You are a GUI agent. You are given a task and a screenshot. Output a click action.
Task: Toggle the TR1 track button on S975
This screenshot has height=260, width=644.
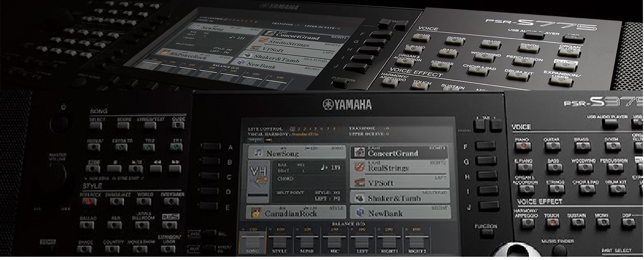tap(177, 147)
